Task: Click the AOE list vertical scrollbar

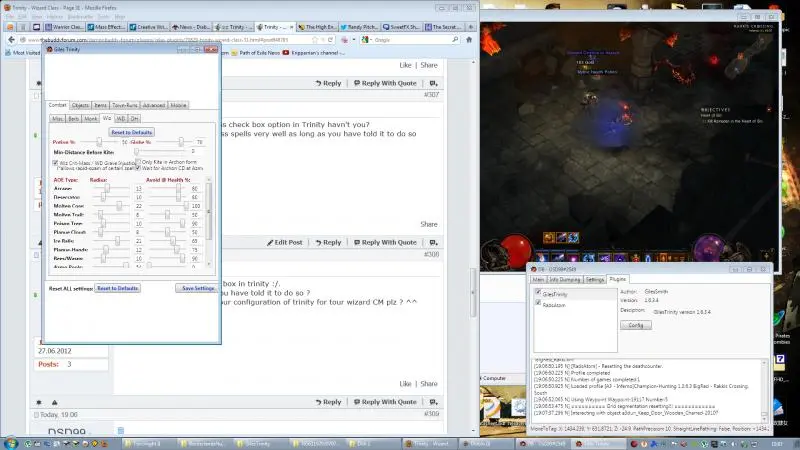Action: [208, 222]
